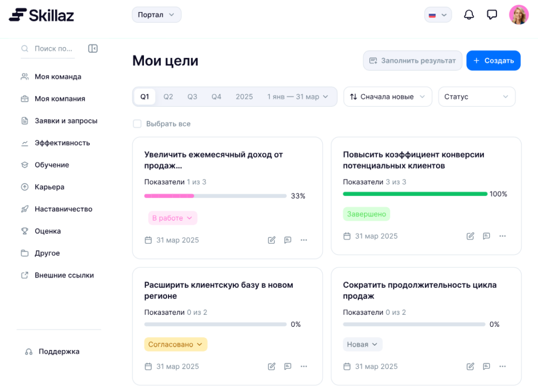Click the Skillaz logo

pos(42,15)
